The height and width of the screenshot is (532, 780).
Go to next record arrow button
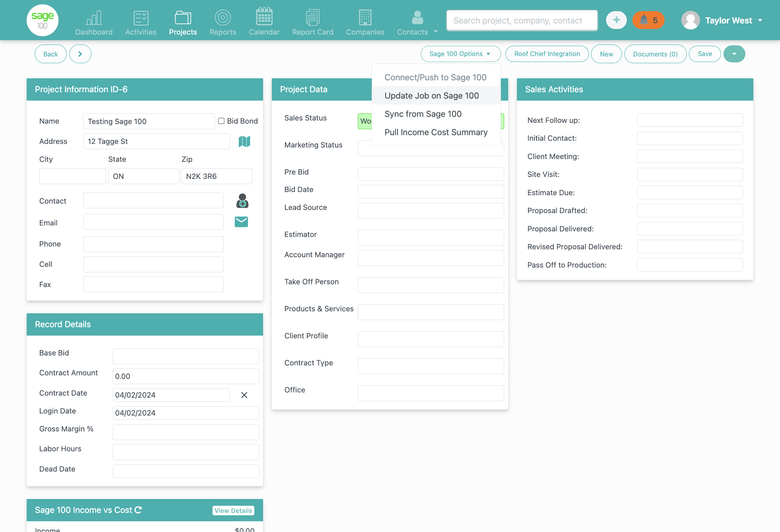(x=80, y=54)
